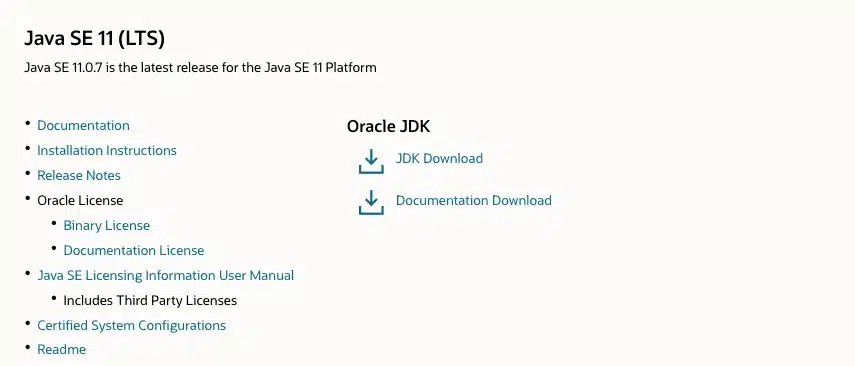Open the Documentation License link
The image size is (855, 366).
tap(134, 251)
